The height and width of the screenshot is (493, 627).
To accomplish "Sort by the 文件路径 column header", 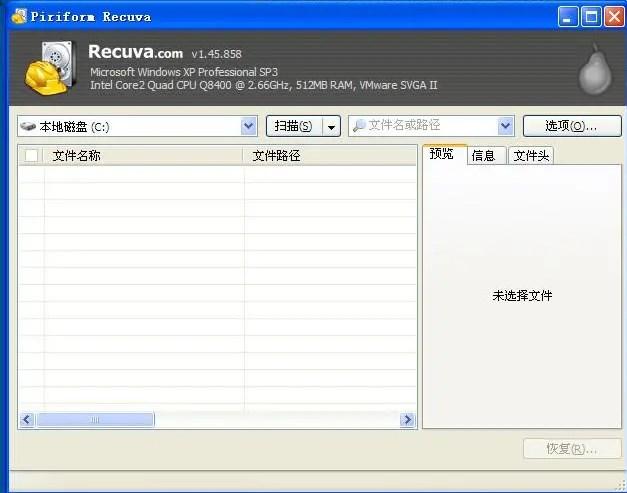I will tap(330, 156).
